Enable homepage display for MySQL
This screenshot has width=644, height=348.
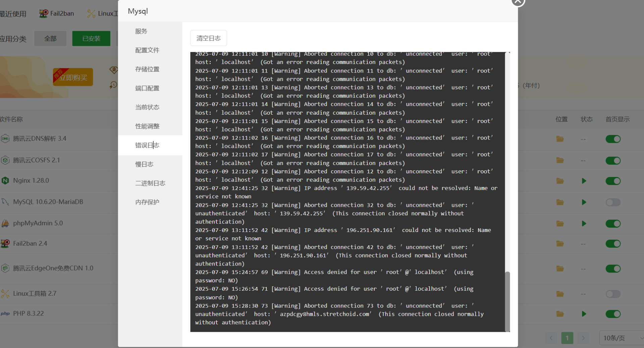613,202
